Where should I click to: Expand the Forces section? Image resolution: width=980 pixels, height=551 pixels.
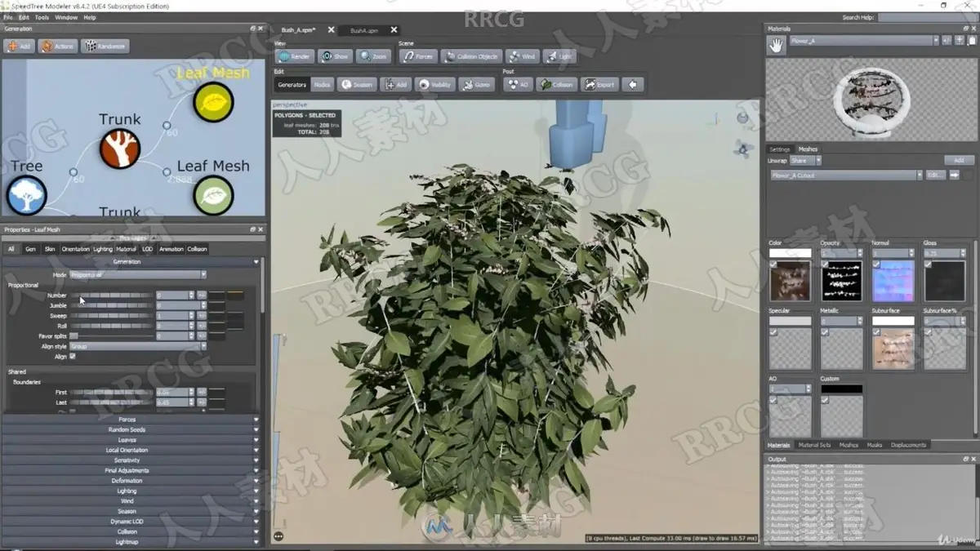131,420
